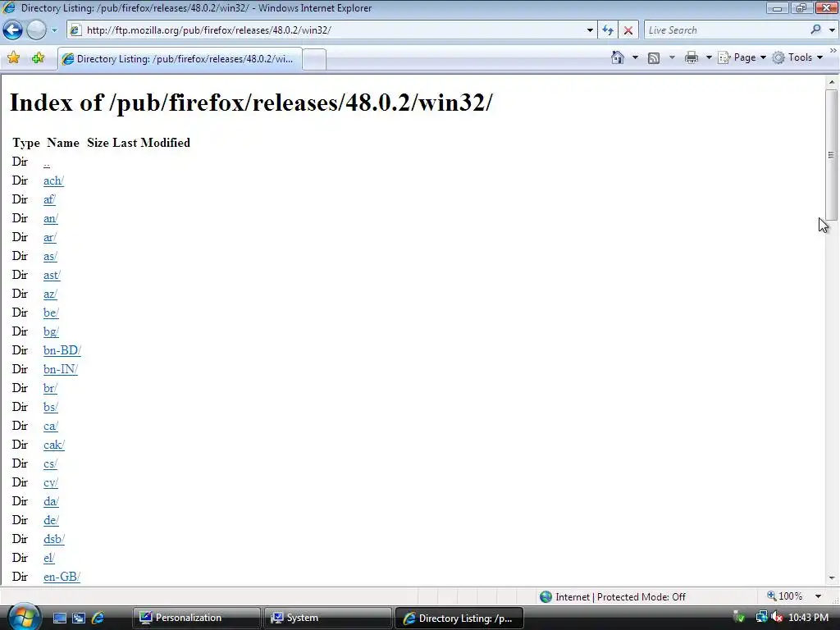Click the vertical scrollbar up arrow

(832, 82)
